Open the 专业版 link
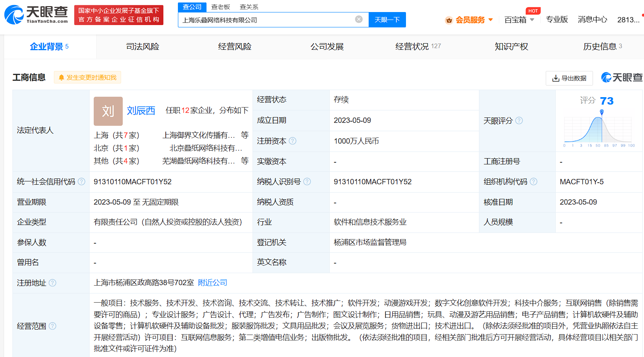Screen dimensions: 644x357 (557, 20)
